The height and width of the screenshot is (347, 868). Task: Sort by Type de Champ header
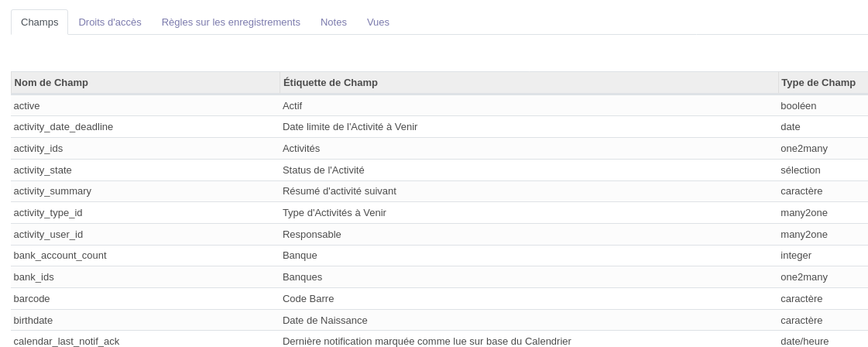pos(818,83)
